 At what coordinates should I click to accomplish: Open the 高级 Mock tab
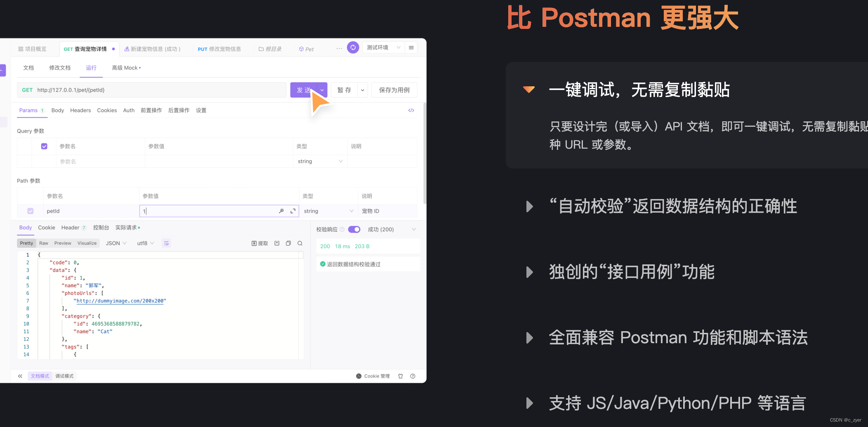(126, 68)
